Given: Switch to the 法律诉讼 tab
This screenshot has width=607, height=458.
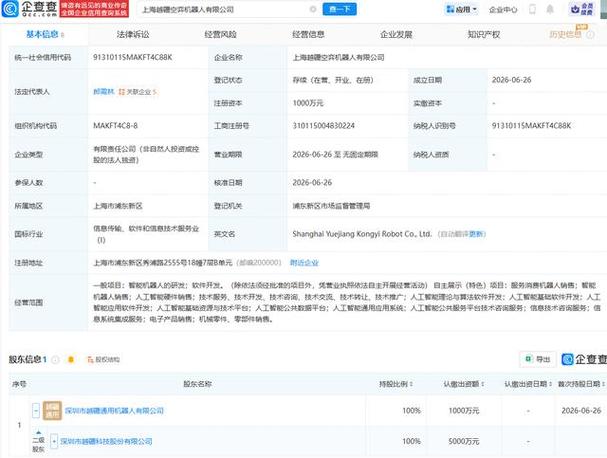Looking at the screenshot, I should 133,34.
